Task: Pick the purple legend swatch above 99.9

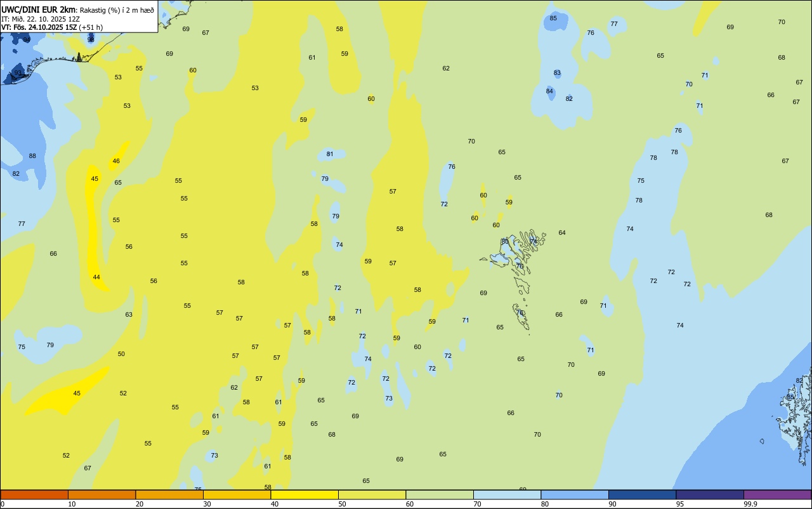Action: pyautogui.click(x=777, y=494)
